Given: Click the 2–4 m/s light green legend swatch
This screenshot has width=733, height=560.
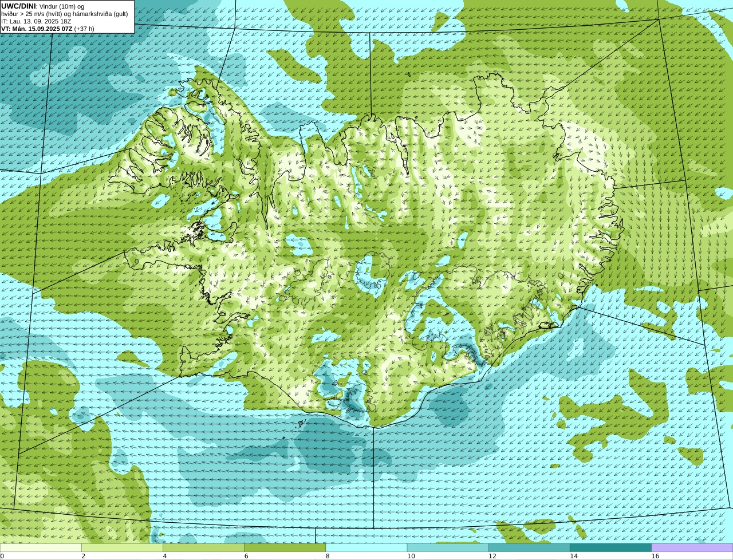Looking at the screenshot, I should 122,547.
